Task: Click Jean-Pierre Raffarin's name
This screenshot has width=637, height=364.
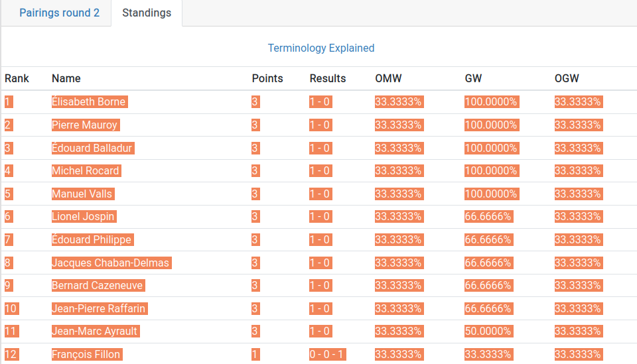Action: pyautogui.click(x=99, y=309)
